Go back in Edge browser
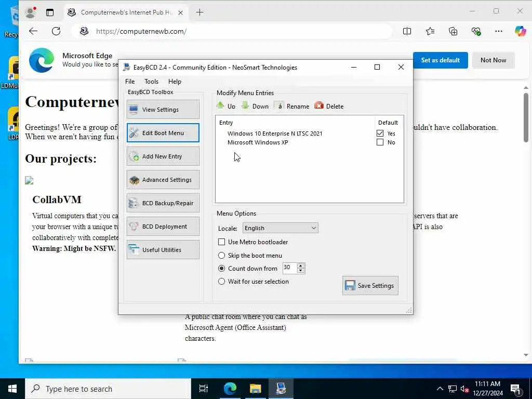Image resolution: width=532 pixels, height=399 pixels. coord(33,31)
